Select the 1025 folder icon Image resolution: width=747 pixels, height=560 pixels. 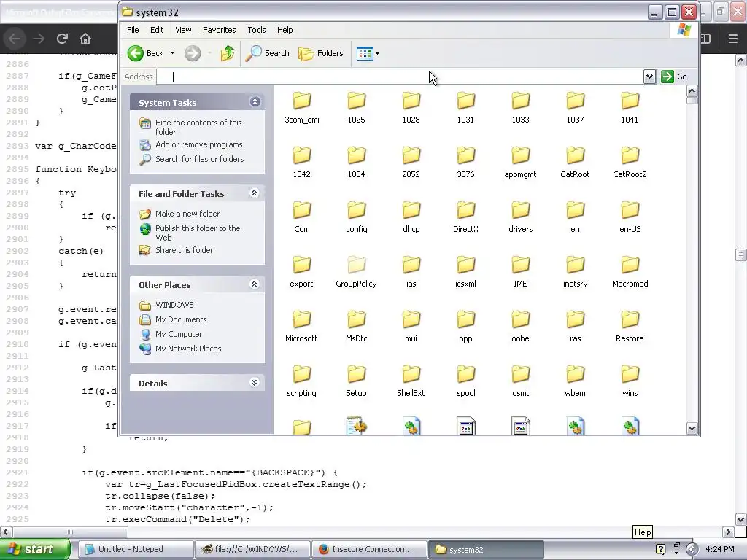click(356, 101)
